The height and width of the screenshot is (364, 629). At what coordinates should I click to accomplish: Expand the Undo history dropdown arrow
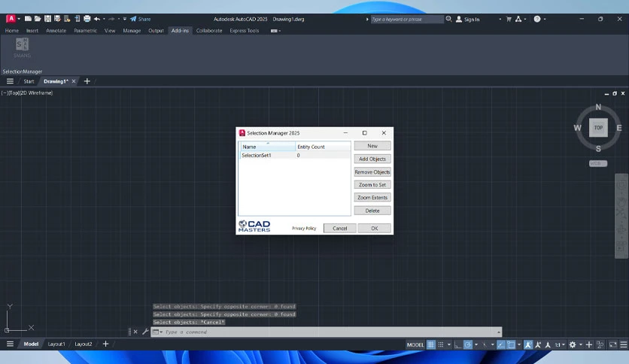tap(104, 19)
